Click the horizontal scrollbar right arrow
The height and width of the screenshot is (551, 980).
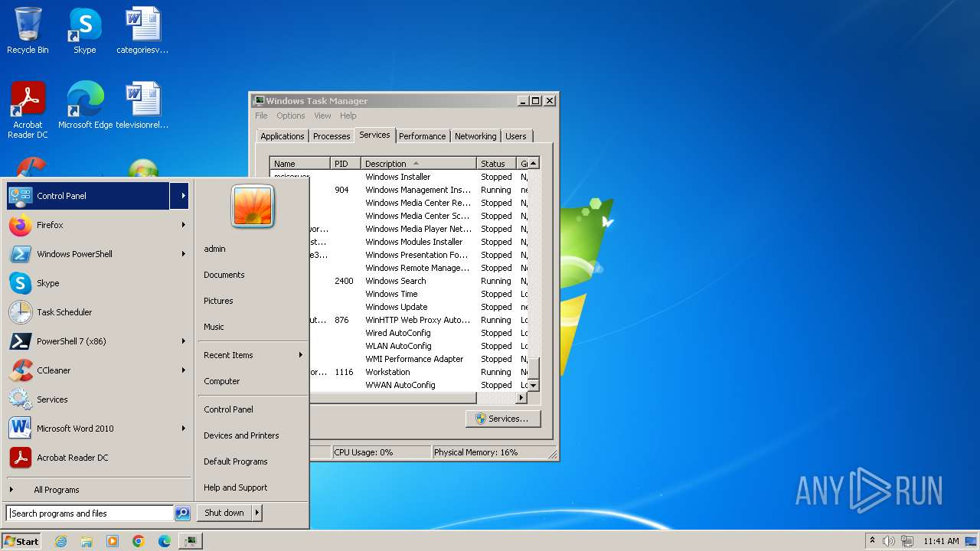coord(522,398)
